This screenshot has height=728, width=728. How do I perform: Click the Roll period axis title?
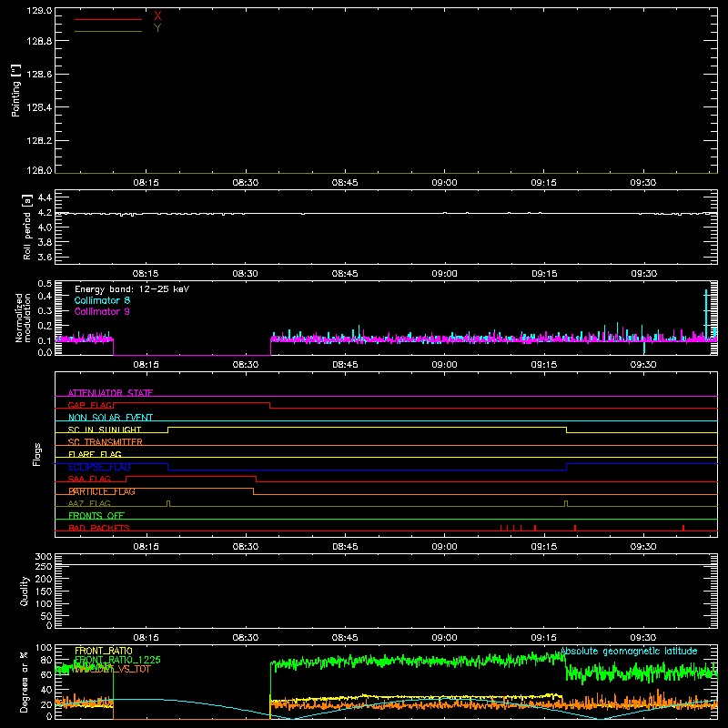click(x=27, y=227)
